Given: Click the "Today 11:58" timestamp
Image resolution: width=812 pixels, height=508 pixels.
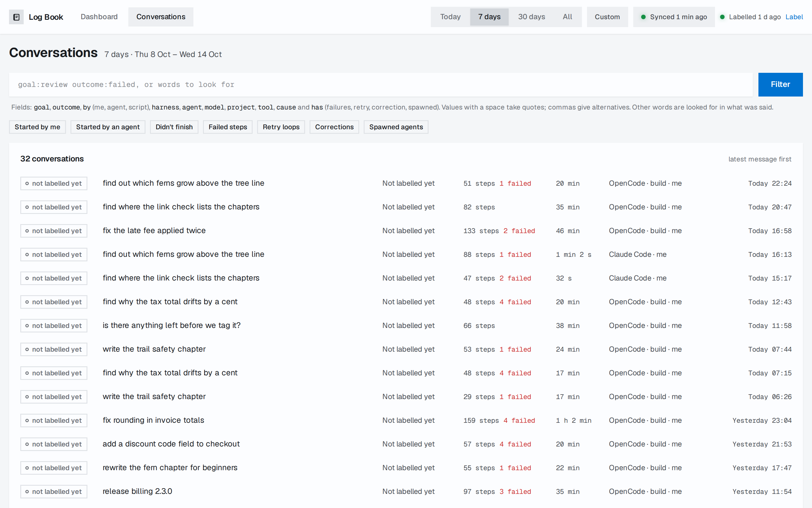Looking at the screenshot, I should pyautogui.click(x=770, y=326).
